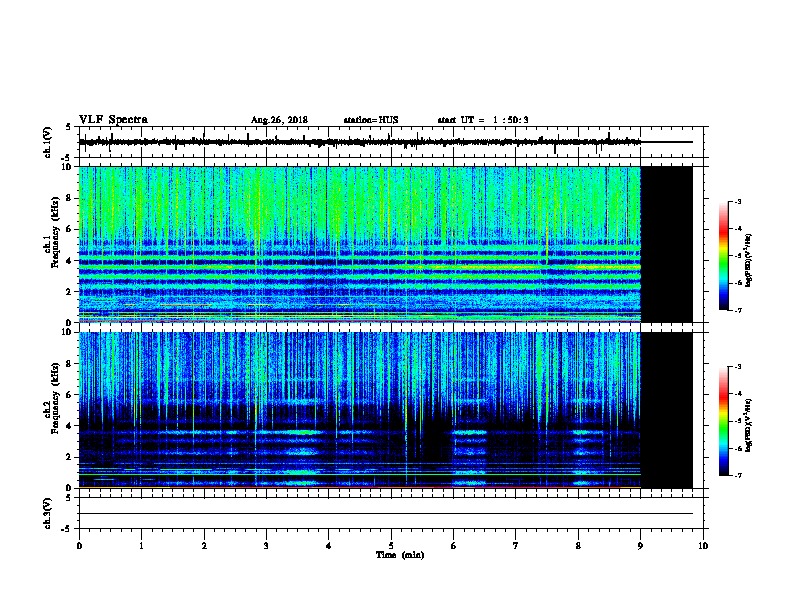Click the "VLF Spectra" plot title

pos(113,120)
